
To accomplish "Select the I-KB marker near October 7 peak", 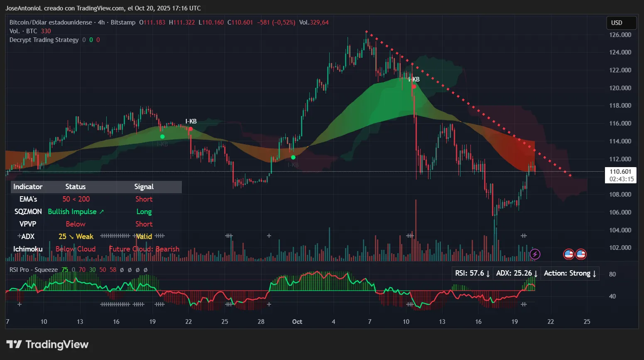I will click(x=414, y=86).
